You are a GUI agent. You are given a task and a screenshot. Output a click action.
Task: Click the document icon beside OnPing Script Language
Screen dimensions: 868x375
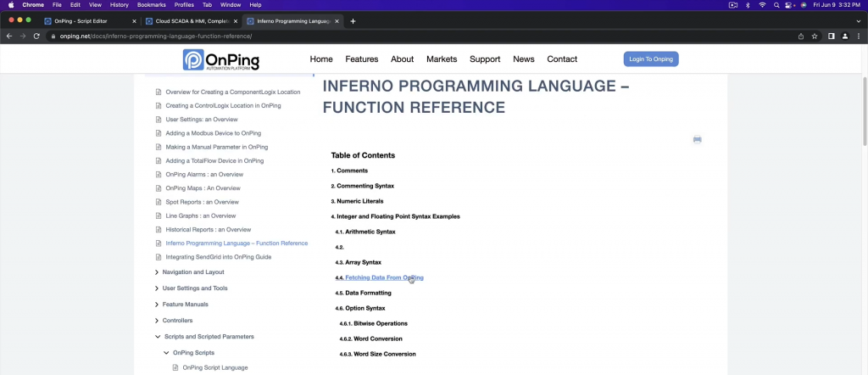pos(175,368)
